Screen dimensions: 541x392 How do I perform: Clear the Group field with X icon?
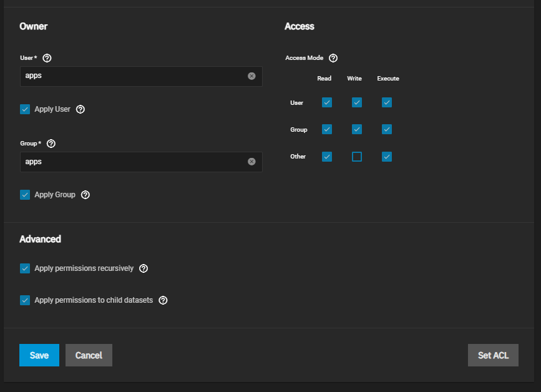pyautogui.click(x=251, y=162)
